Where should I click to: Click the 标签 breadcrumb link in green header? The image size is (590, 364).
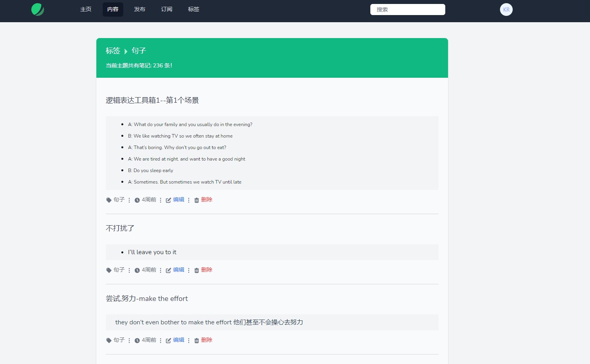(113, 51)
